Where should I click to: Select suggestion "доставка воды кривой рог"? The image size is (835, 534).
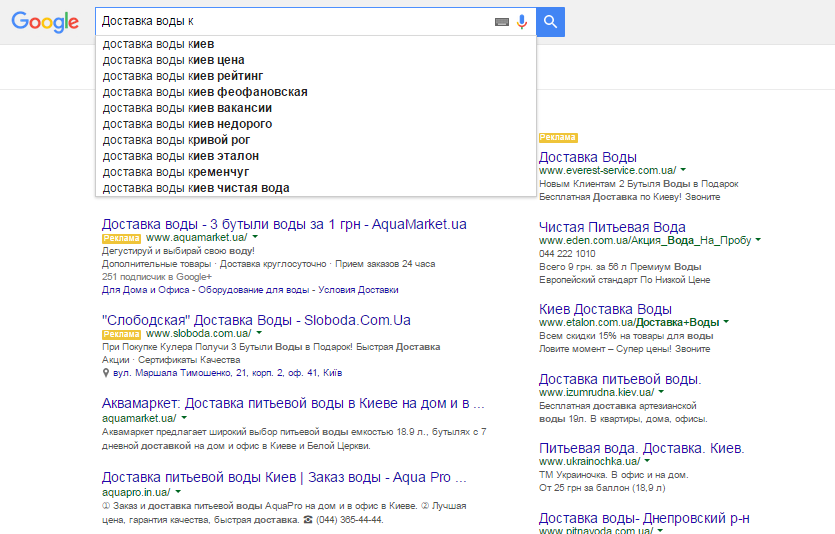tap(315, 140)
